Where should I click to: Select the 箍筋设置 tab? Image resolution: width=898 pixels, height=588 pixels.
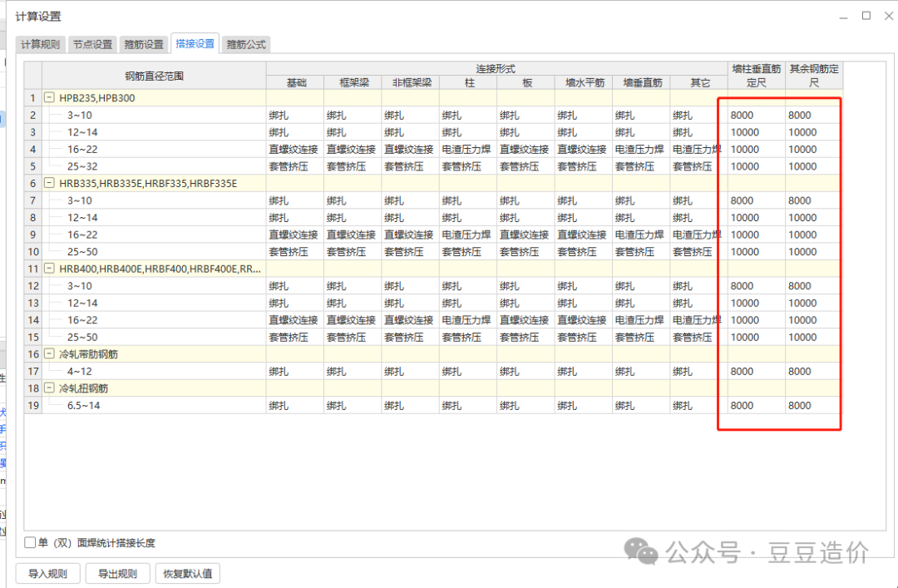[x=143, y=45]
